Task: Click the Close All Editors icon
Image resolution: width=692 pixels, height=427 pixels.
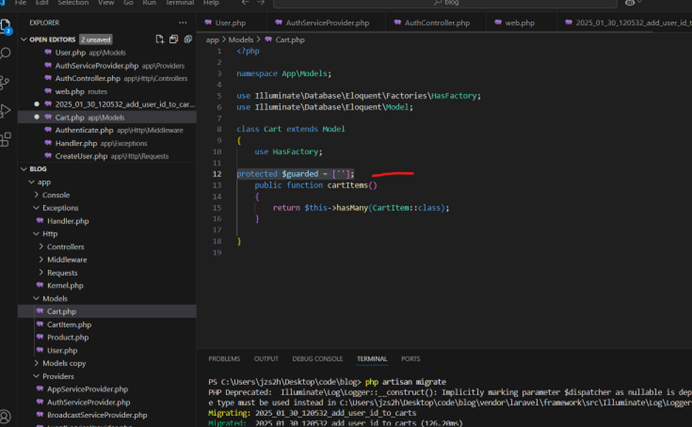Action: pos(187,39)
